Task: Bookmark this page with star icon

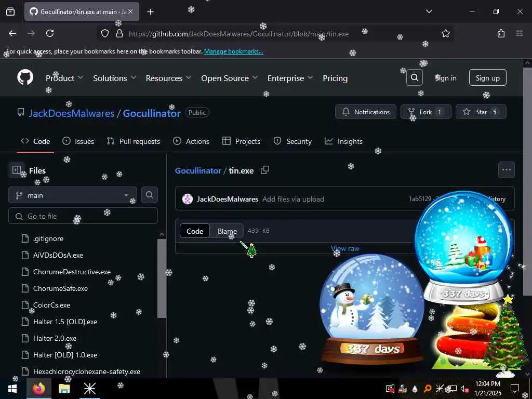Action: (x=445, y=33)
